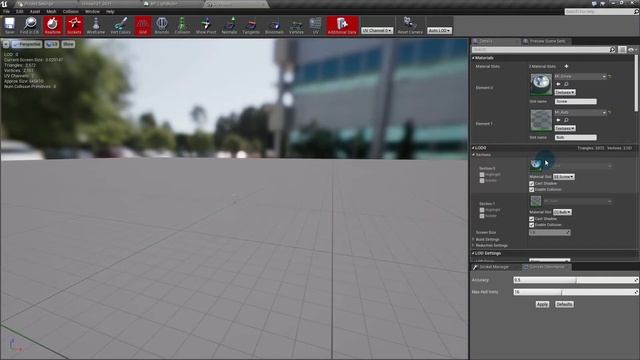Toggle Highlight checkbox for Section 0
Viewport: 640px width, 360px height.
pos(482,174)
